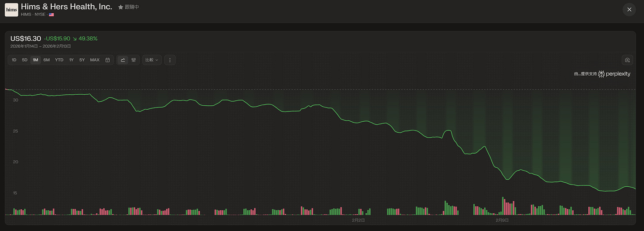Screen dimensions: 644x231
Task: Select the 1Y time range
Action: coord(71,60)
